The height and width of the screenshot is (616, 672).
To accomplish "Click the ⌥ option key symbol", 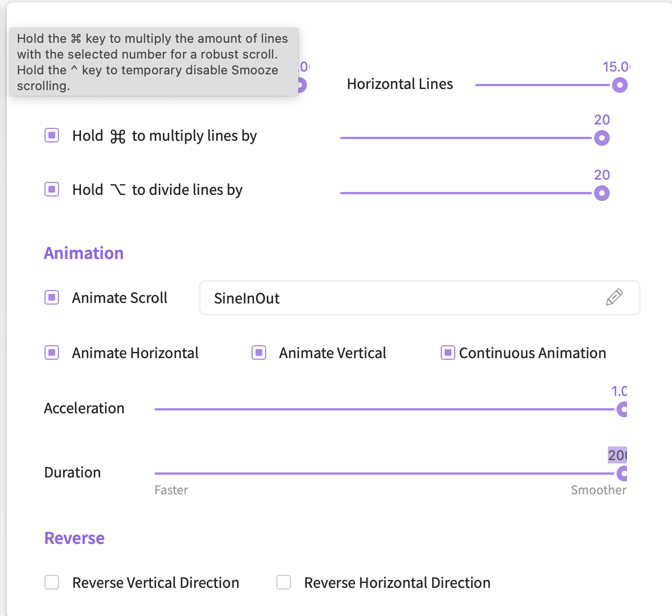I will (x=118, y=190).
